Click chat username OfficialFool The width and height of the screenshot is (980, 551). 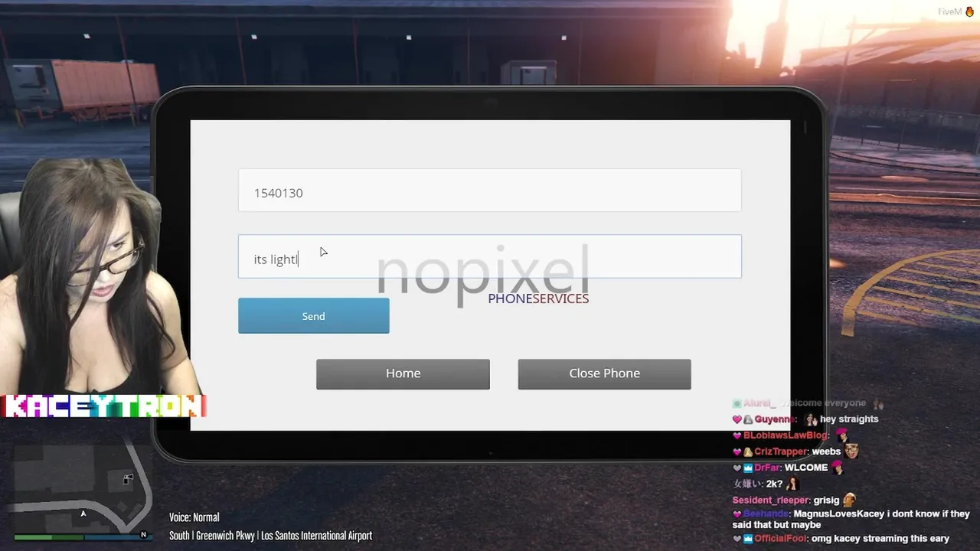(x=782, y=539)
